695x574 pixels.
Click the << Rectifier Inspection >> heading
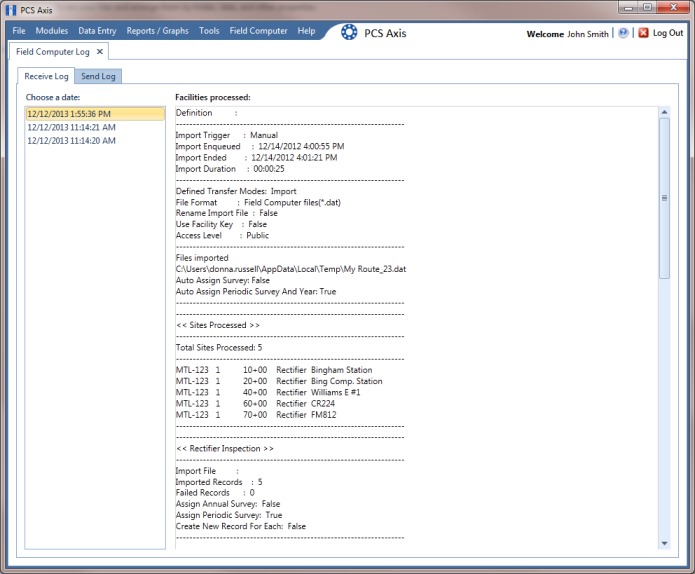(225, 449)
